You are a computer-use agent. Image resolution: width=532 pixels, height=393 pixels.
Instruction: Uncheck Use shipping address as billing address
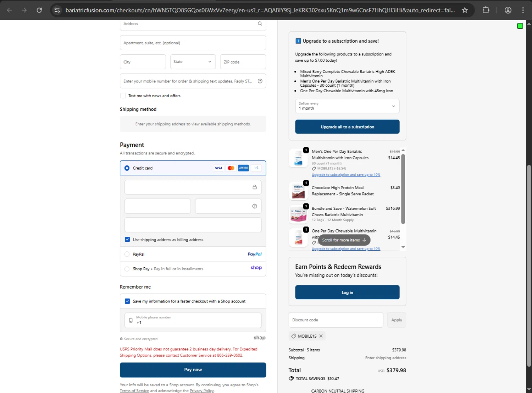click(x=127, y=240)
